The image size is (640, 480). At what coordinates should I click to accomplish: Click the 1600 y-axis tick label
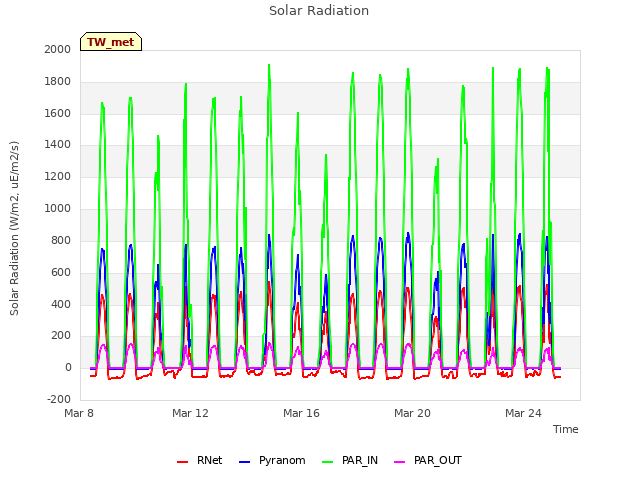coord(58,113)
